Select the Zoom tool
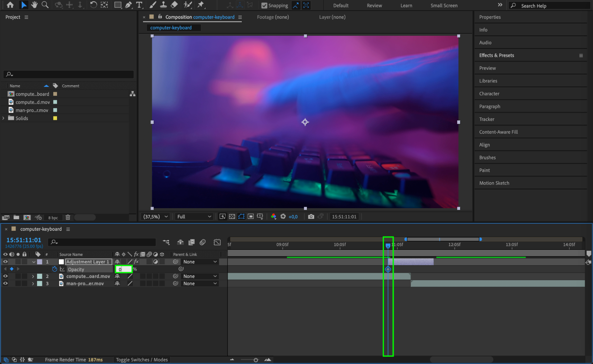The height and width of the screenshot is (364, 593). (45, 5)
